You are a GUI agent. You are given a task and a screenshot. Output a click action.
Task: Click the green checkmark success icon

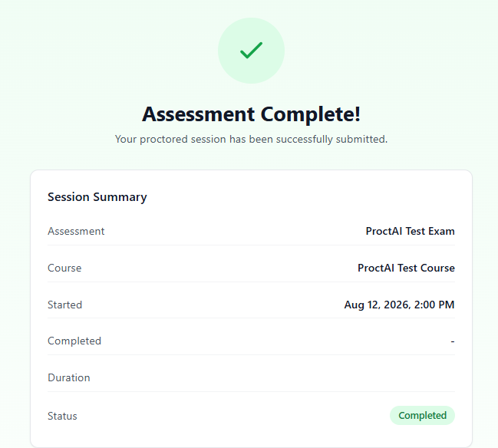coord(251,51)
